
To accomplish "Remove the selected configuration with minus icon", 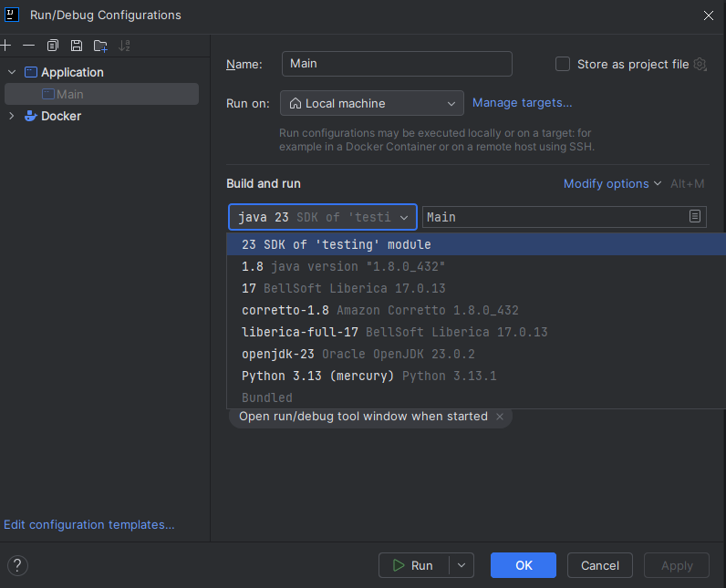I will (28, 46).
